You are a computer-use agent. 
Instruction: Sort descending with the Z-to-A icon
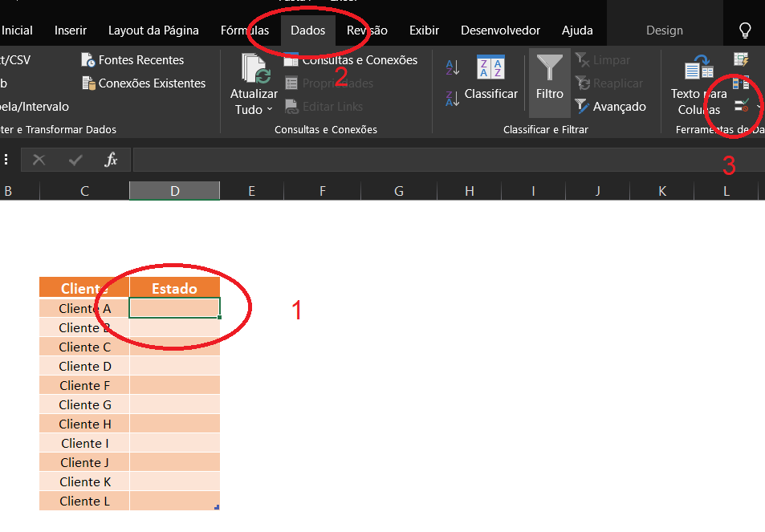tap(452, 98)
